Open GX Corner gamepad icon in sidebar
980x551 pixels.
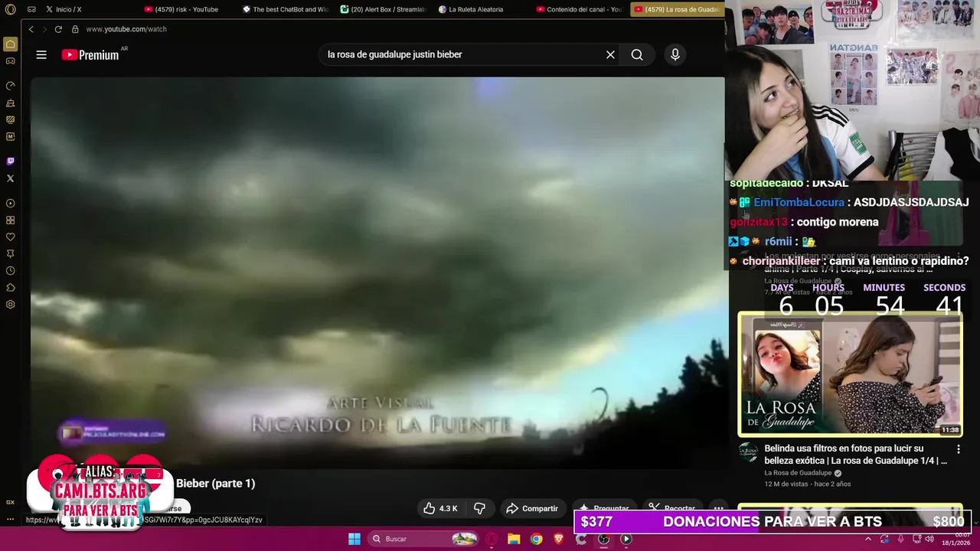pyautogui.click(x=10, y=61)
